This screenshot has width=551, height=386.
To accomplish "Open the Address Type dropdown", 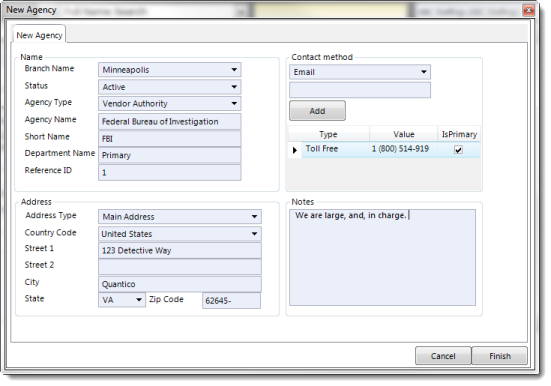I will tap(180, 217).
